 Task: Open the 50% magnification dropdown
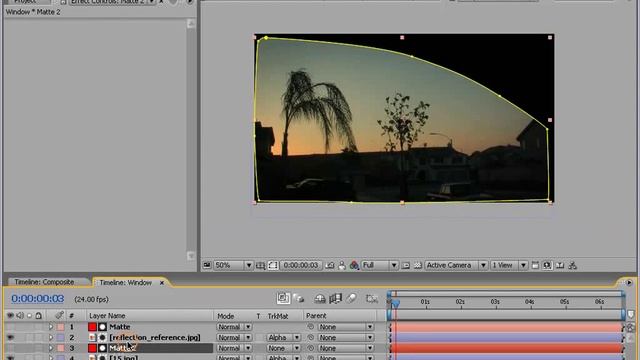(233, 265)
